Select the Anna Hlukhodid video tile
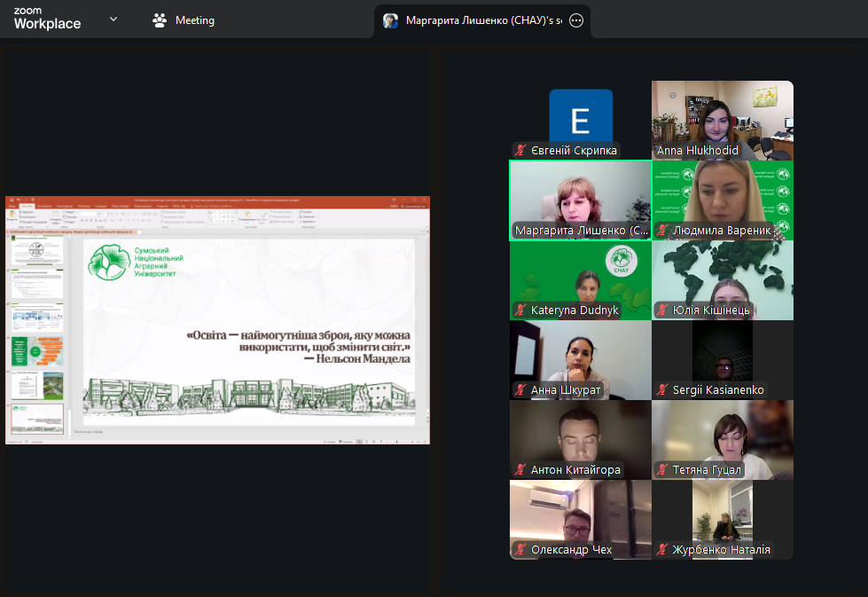 (723, 115)
